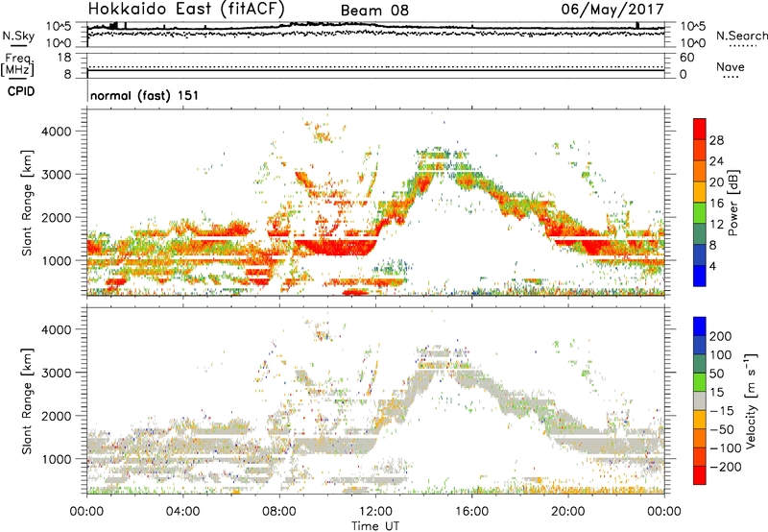Pick the gray segment of Velocity colorbar
This screenshot has height=532, width=768.
coord(700,400)
